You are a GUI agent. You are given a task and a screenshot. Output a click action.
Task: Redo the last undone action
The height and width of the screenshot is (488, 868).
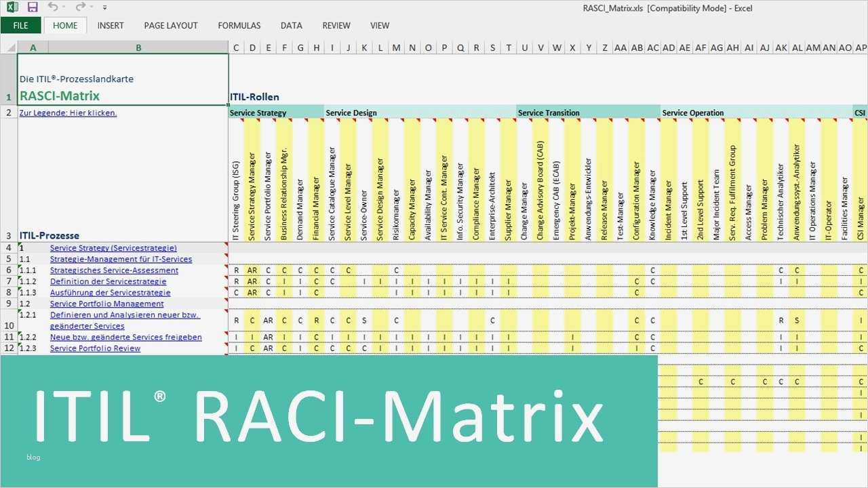tap(80, 7)
